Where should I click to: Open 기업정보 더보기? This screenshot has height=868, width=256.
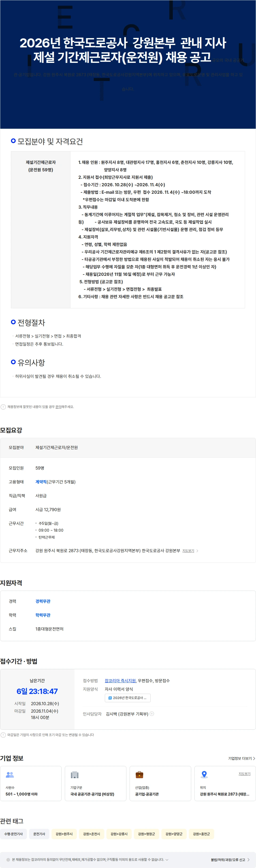(x=242, y=758)
